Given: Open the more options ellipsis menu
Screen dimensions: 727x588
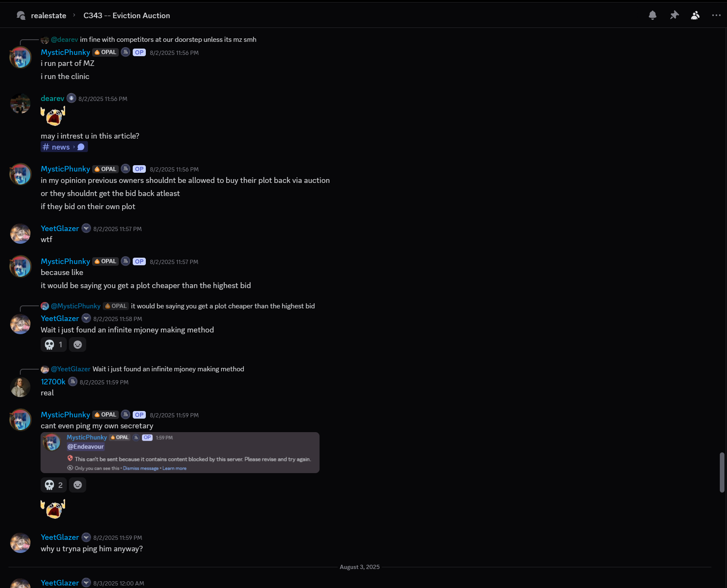Looking at the screenshot, I should (x=716, y=16).
